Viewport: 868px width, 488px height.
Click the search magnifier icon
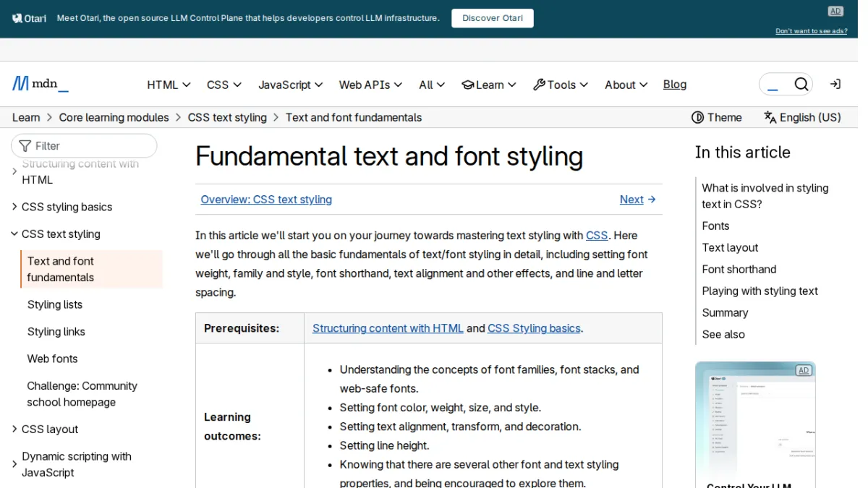(801, 85)
